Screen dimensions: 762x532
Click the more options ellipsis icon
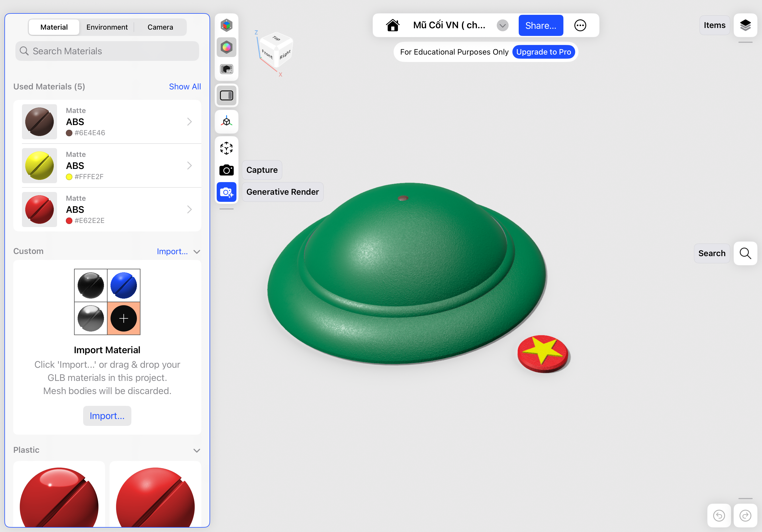point(580,25)
